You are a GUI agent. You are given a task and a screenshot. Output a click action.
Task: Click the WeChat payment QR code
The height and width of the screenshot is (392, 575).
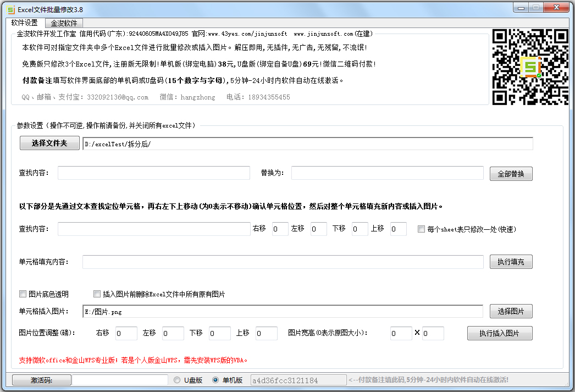pos(530,67)
